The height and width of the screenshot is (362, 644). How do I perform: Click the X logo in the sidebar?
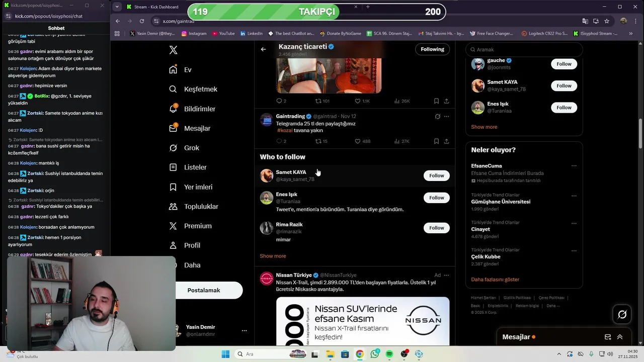pos(173,50)
